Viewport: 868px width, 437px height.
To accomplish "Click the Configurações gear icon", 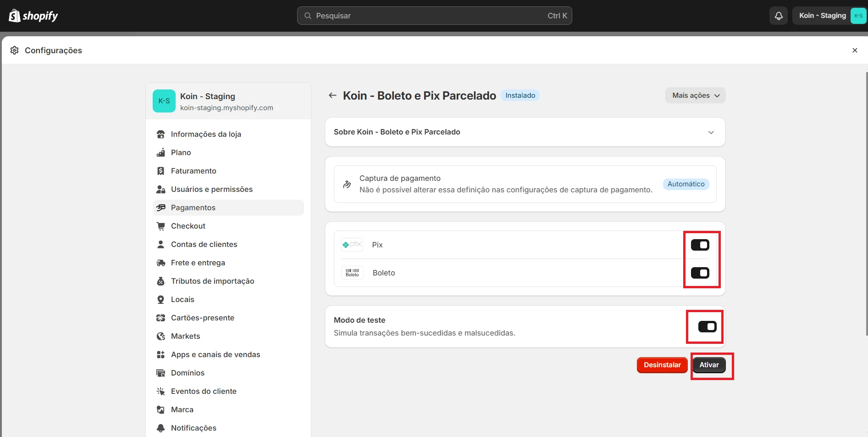I will (x=15, y=50).
